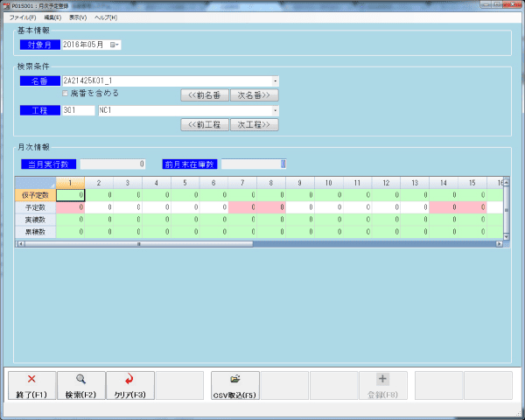Expand the 工程 NC1 dropdown list
This screenshot has width=525, height=420.
coord(275,111)
